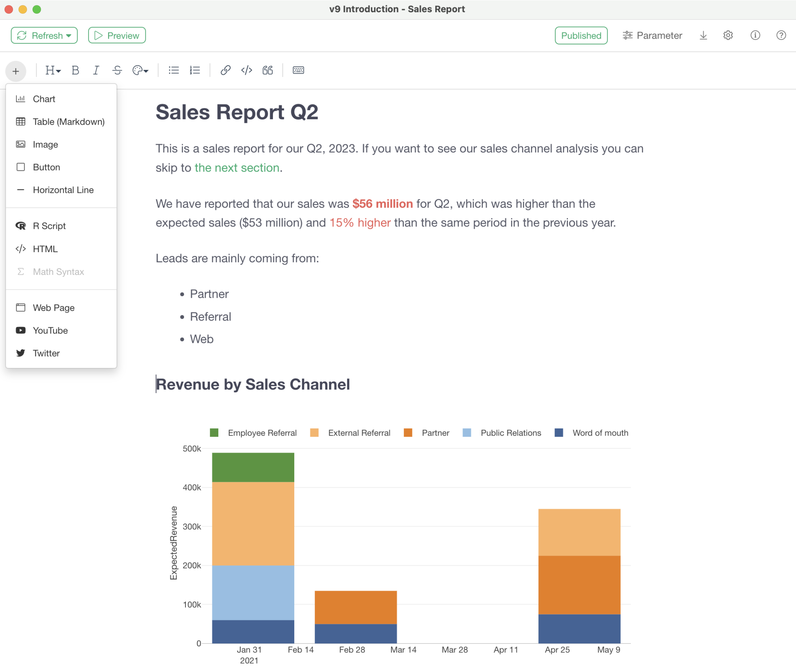Viewport: 796px width, 672px height.
Task: Open the heading level dropdown
Action: [x=53, y=70]
